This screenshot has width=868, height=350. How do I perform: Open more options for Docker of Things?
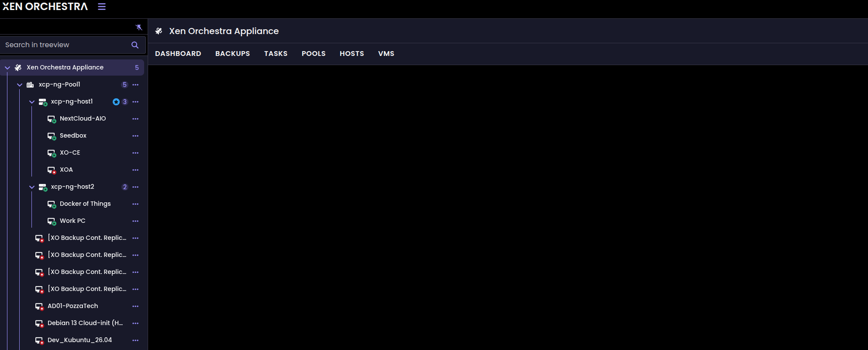135,204
